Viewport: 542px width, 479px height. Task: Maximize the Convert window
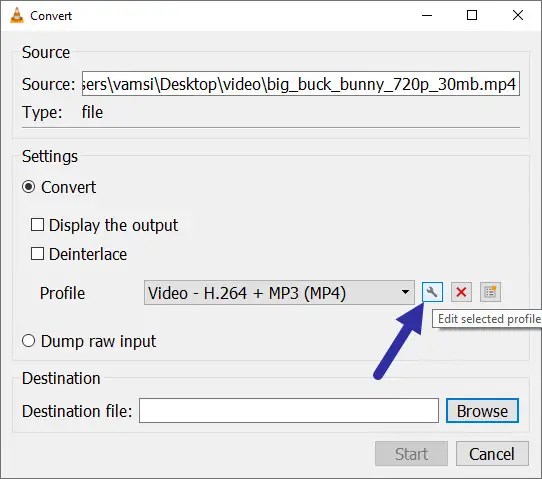click(472, 15)
